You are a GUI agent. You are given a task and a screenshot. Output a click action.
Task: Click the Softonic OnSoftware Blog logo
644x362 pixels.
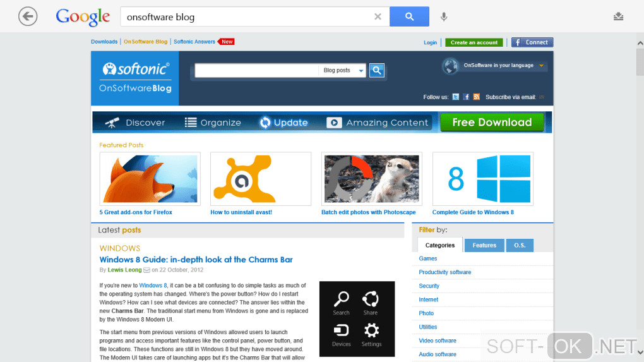(x=134, y=78)
